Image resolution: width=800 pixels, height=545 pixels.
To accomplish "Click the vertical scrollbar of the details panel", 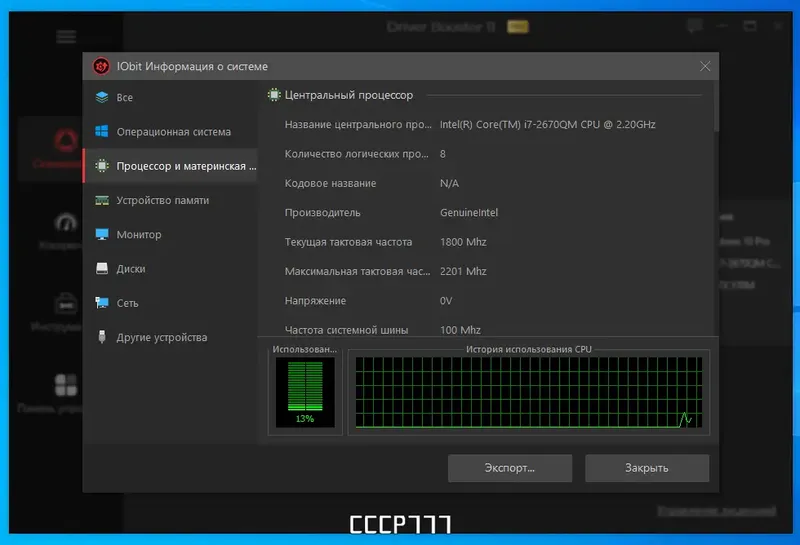I will (716, 107).
